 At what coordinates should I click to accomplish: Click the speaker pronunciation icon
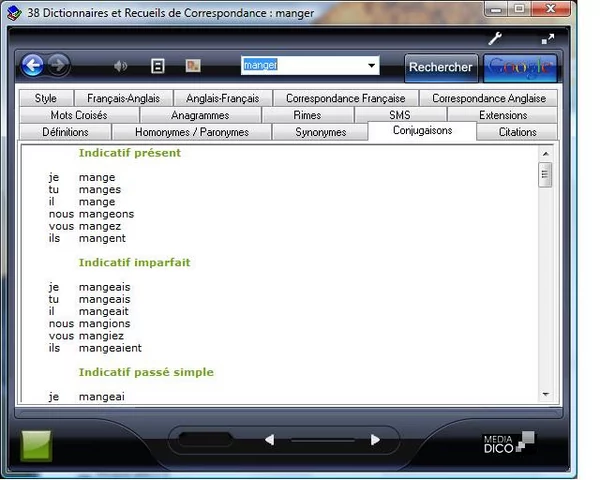[x=121, y=67]
